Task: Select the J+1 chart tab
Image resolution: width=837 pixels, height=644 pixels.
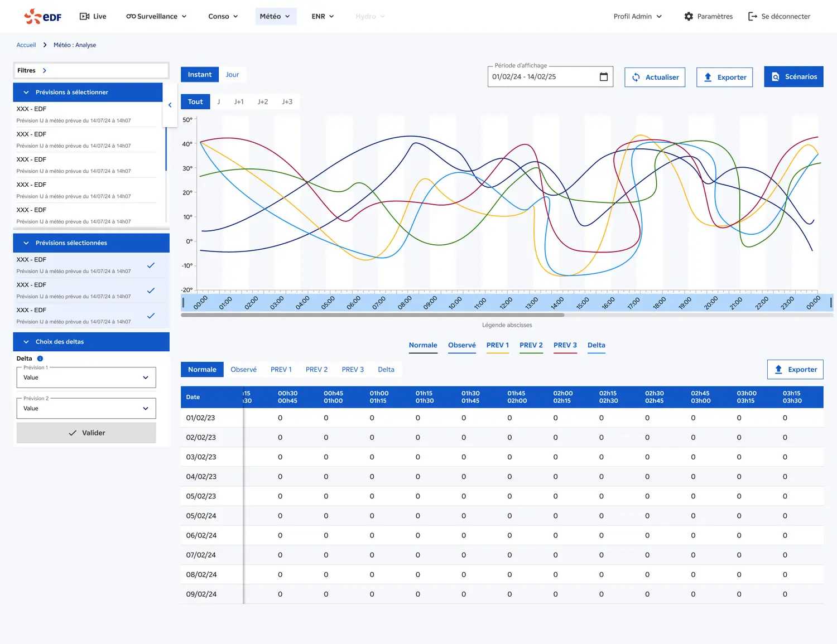Action: [x=239, y=102]
